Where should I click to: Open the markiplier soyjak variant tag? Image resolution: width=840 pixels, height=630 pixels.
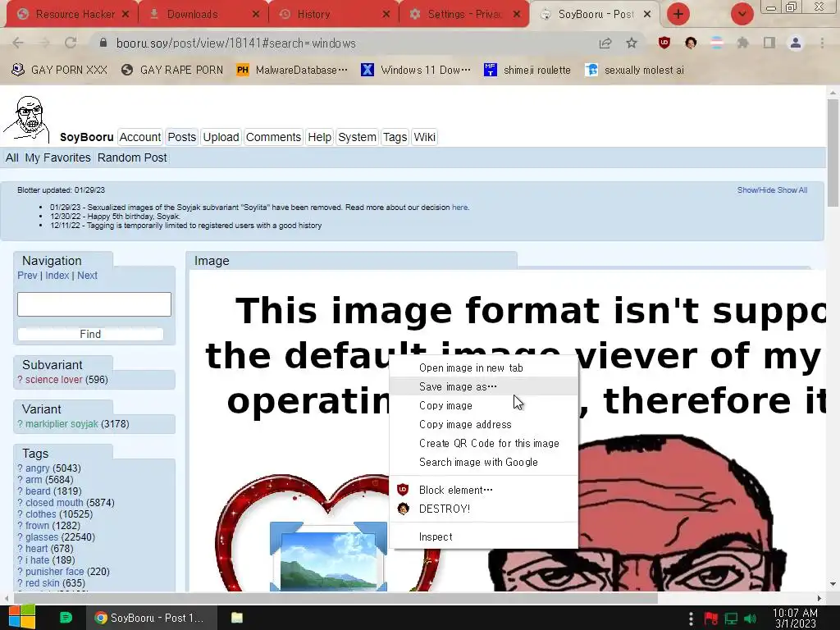(x=62, y=424)
